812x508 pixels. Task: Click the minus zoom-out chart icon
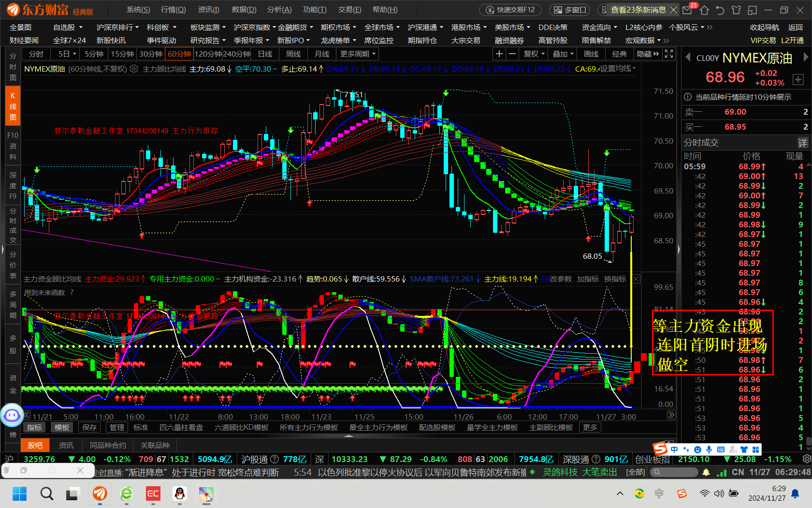(512, 54)
